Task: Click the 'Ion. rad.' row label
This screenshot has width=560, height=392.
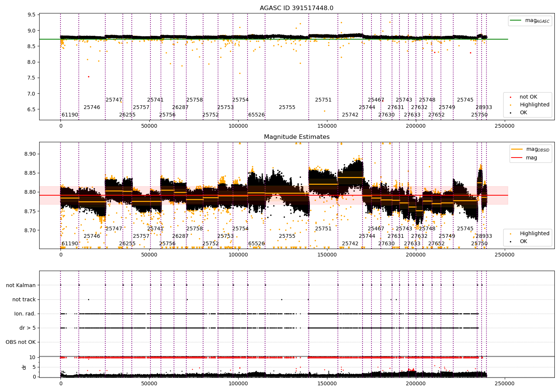Action: (x=25, y=314)
